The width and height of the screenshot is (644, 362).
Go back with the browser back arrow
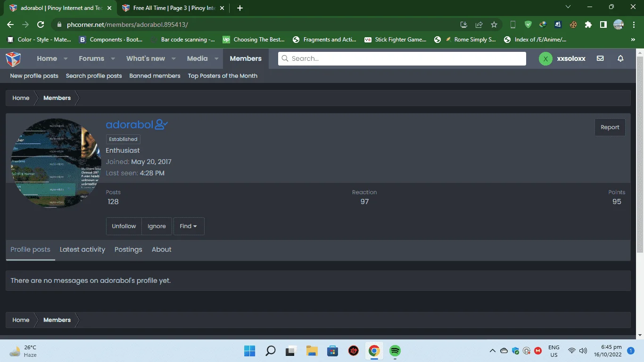(x=10, y=25)
